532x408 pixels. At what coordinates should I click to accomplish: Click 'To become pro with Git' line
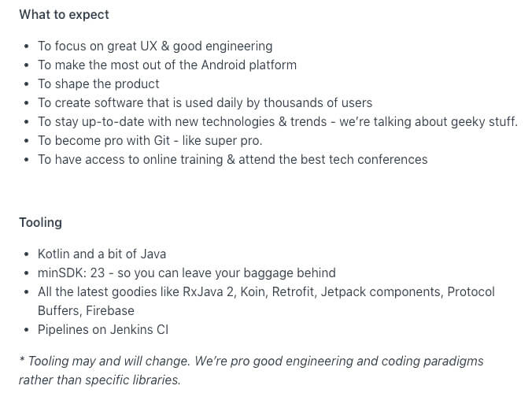[x=150, y=140]
